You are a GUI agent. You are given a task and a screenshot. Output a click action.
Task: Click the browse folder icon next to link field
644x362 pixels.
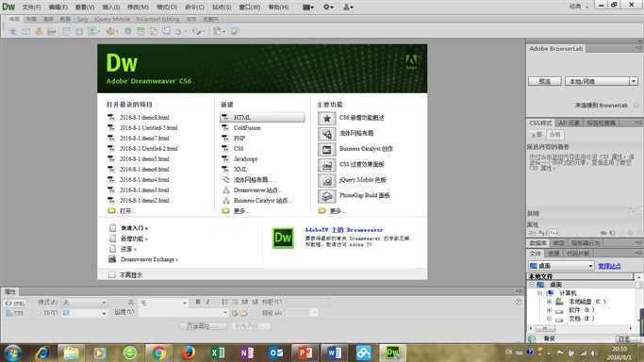pyautogui.click(x=244, y=313)
